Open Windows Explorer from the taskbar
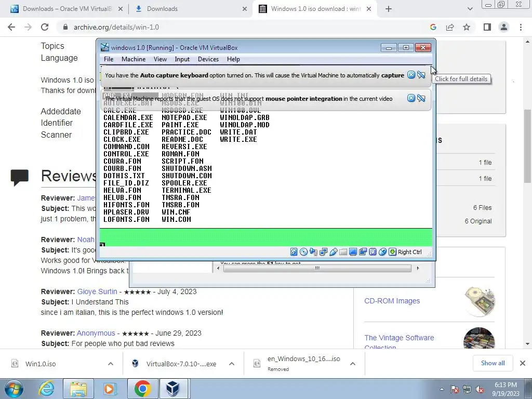 pyautogui.click(x=78, y=389)
